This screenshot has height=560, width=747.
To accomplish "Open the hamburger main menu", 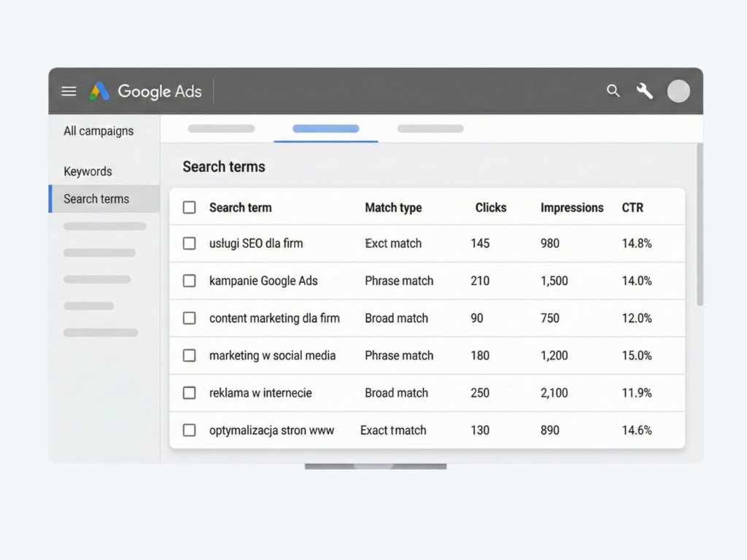I will point(69,91).
